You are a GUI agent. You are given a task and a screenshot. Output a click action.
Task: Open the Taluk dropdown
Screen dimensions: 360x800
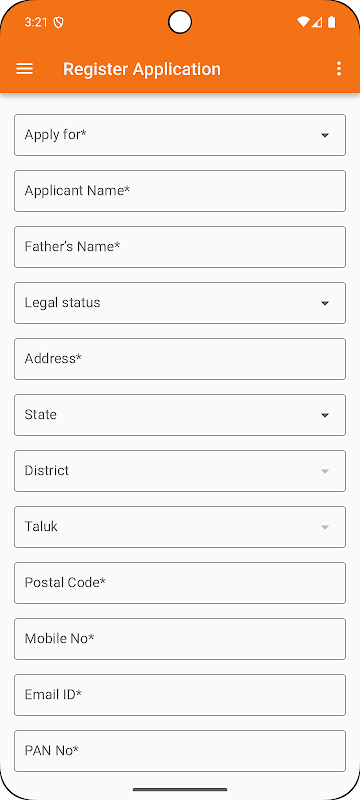[180, 527]
